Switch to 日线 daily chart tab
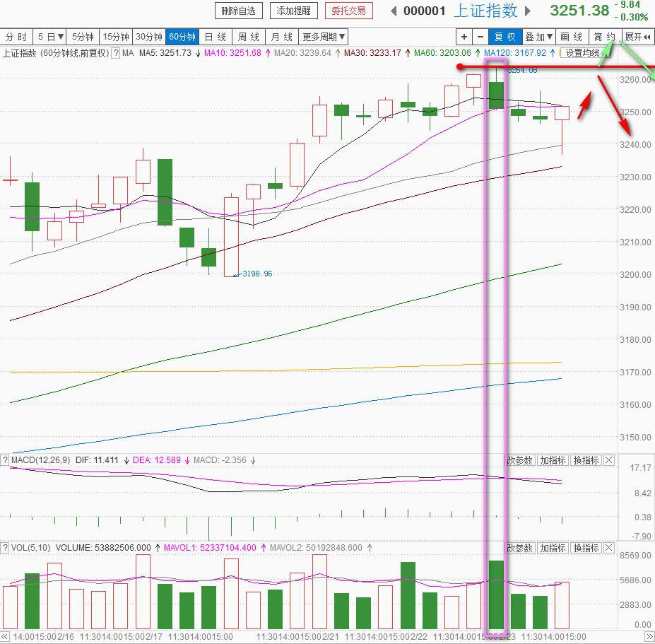This screenshot has height=644, width=655. click(x=216, y=37)
